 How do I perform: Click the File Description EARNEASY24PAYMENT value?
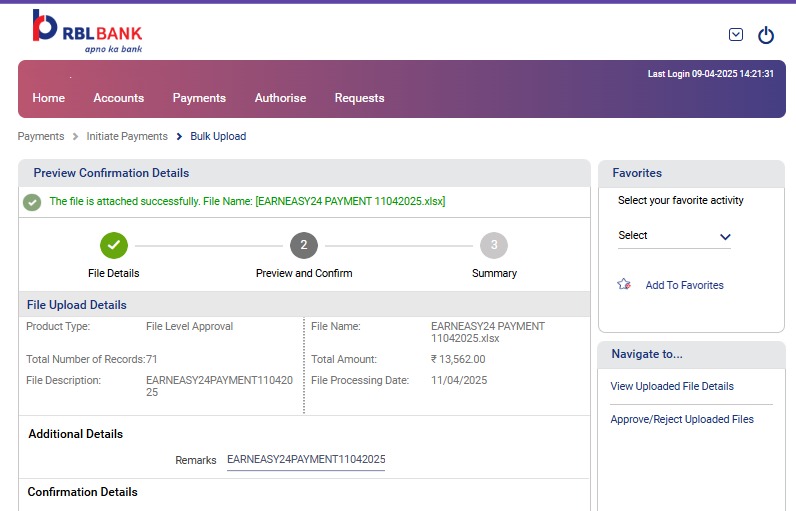pyautogui.click(x=219, y=386)
